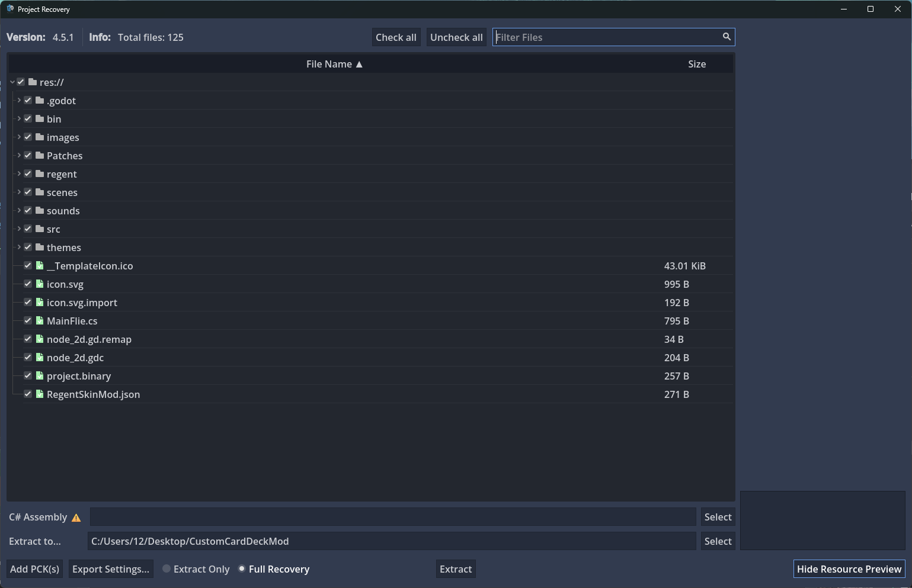Click the res:// root folder icon

[x=33, y=82]
